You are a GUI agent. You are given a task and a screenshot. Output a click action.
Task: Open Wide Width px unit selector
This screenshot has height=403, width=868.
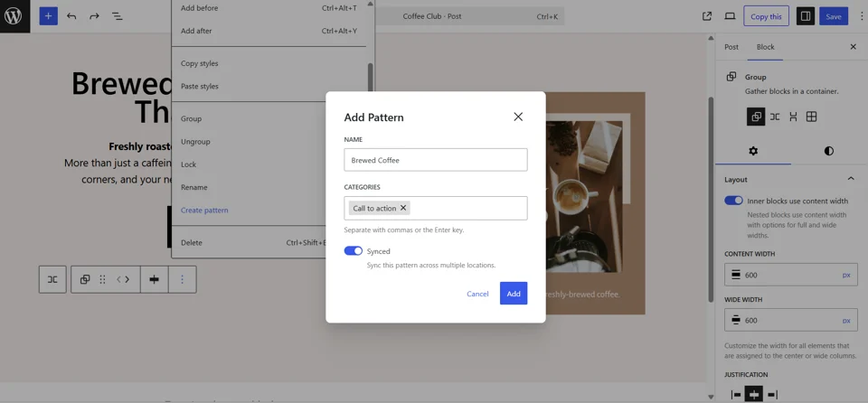846,320
